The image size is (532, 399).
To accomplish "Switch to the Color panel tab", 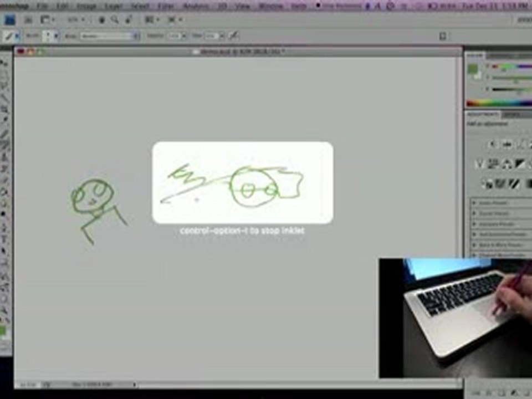I will pos(475,55).
